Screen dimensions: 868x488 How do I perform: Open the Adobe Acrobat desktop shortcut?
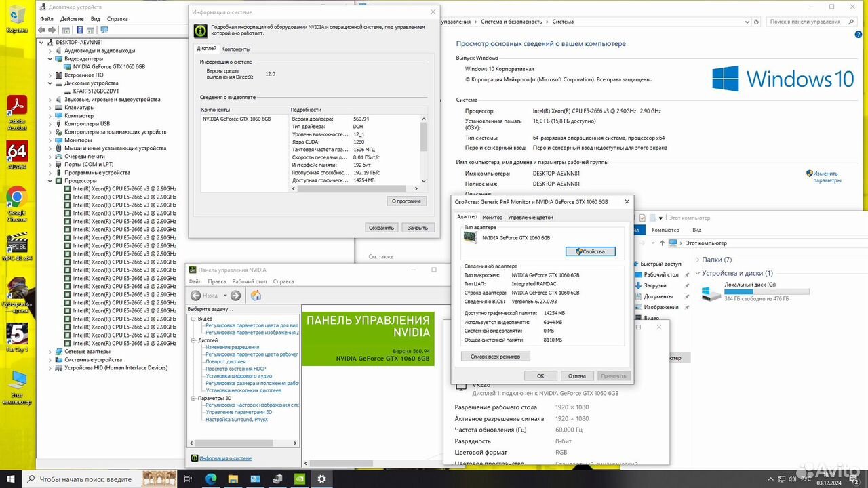(17, 113)
